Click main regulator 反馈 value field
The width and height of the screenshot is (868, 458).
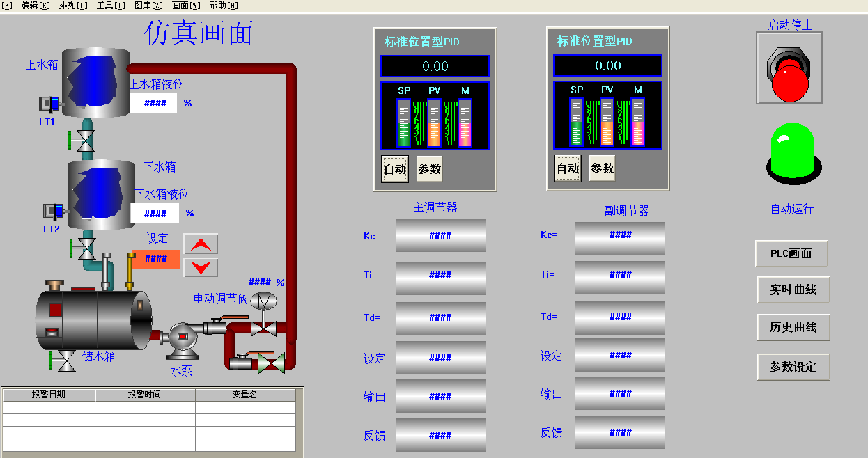(x=441, y=435)
